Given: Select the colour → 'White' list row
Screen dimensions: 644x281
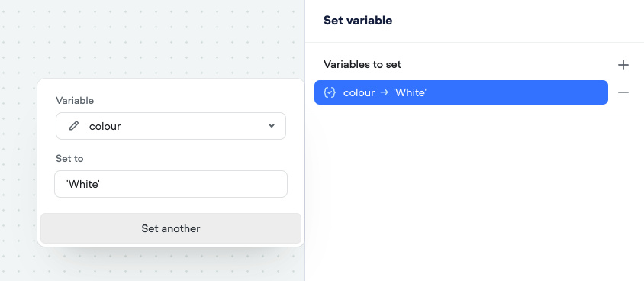Looking at the screenshot, I should point(461,92).
